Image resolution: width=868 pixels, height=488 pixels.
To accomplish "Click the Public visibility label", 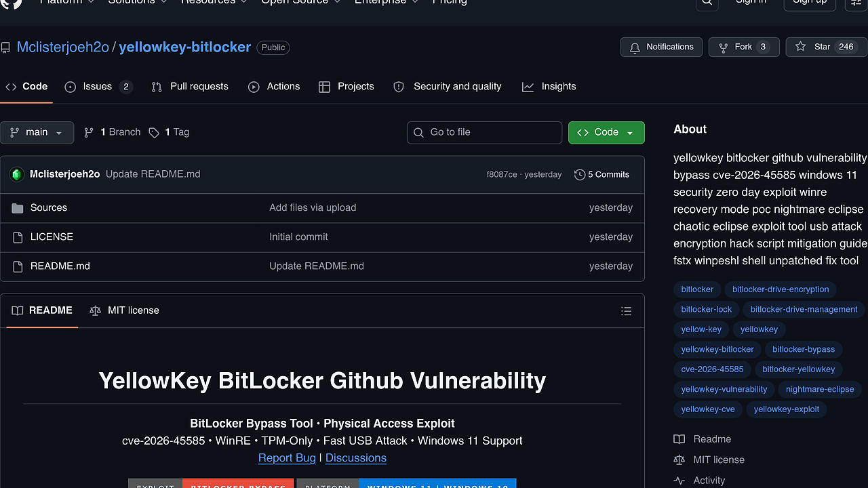I will click(x=273, y=47).
